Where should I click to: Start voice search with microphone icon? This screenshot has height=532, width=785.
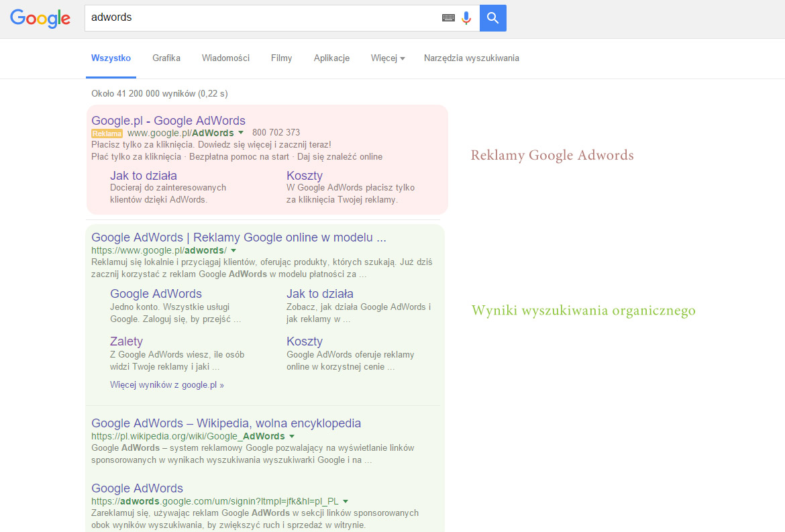466,18
